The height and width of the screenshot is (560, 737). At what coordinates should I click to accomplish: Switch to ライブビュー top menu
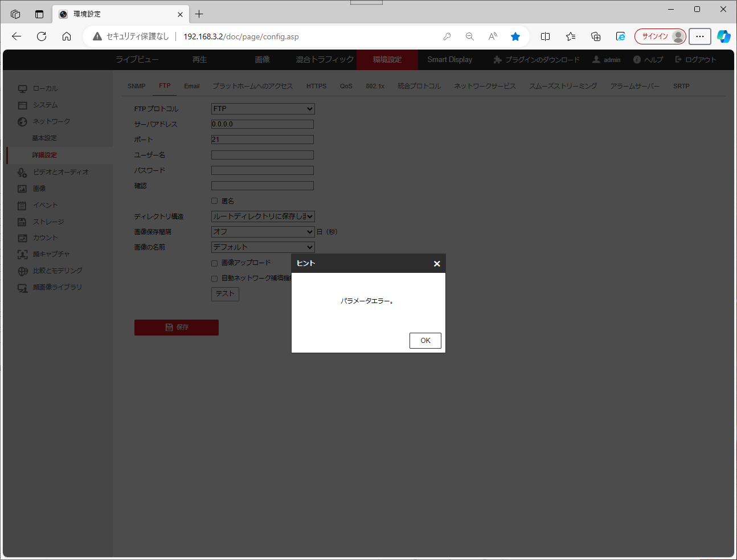point(137,60)
